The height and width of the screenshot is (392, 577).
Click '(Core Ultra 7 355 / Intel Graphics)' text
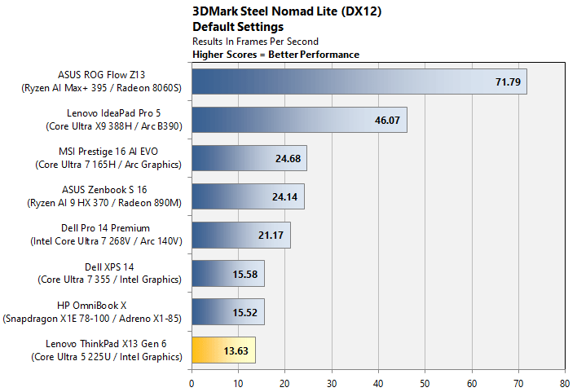click(109, 280)
